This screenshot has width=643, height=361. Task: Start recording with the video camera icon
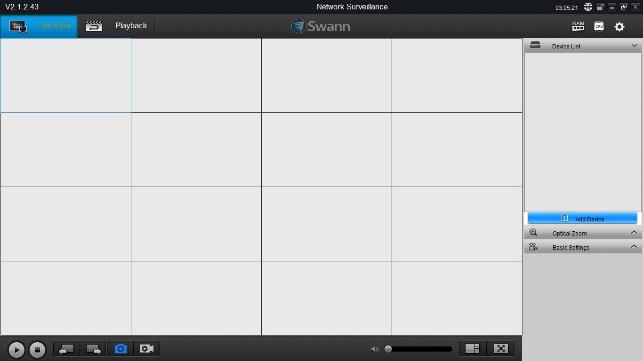[x=146, y=349]
